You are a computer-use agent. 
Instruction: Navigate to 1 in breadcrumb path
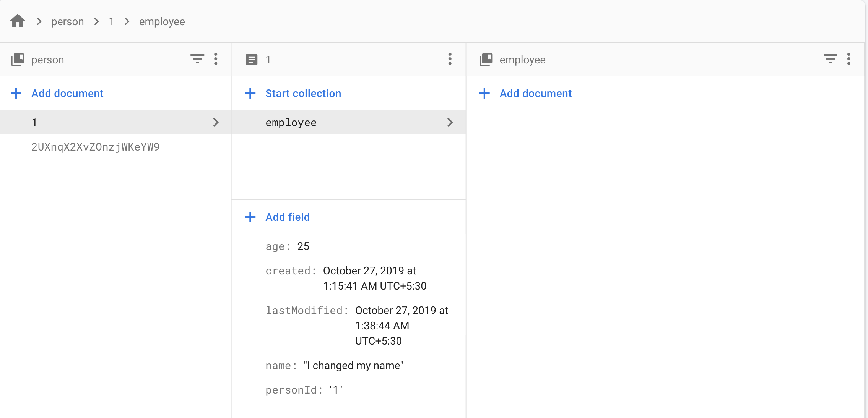pyautogui.click(x=111, y=22)
